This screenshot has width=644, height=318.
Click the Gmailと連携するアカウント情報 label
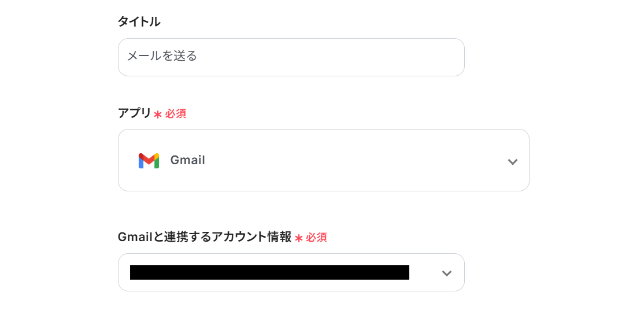204,237
